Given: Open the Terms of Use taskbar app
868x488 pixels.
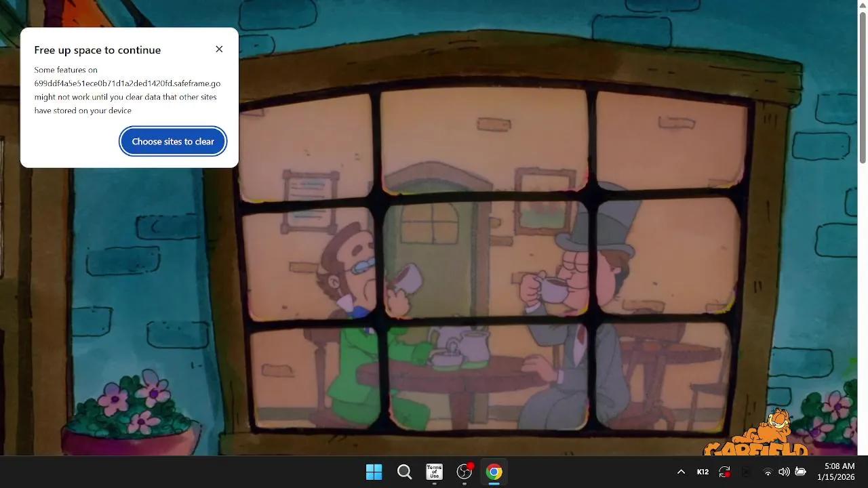Looking at the screenshot, I should coord(434,472).
